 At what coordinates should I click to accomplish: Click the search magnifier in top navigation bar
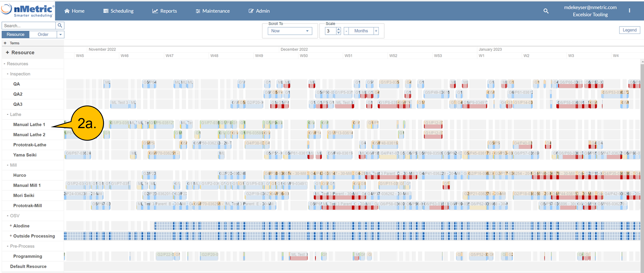click(x=546, y=11)
